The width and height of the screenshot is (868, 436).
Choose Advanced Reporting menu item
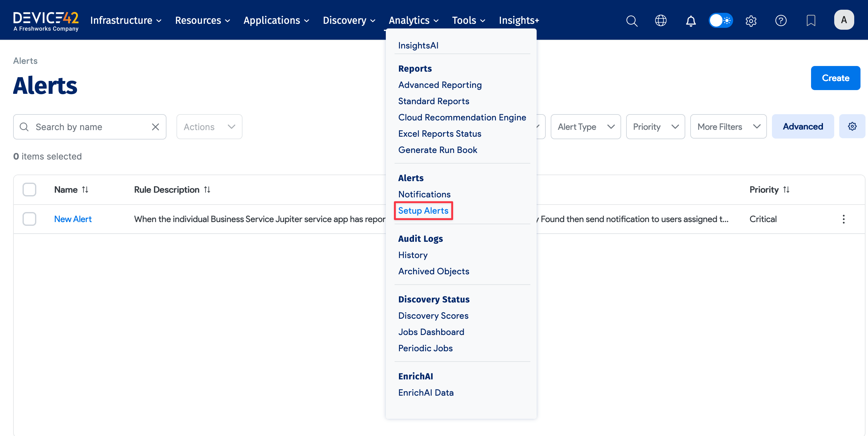click(x=440, y=85)
